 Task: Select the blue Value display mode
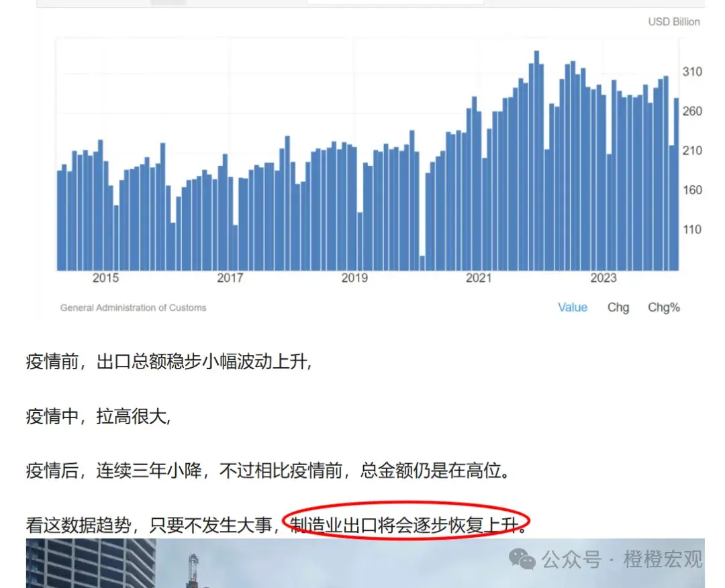pos(573,307)
